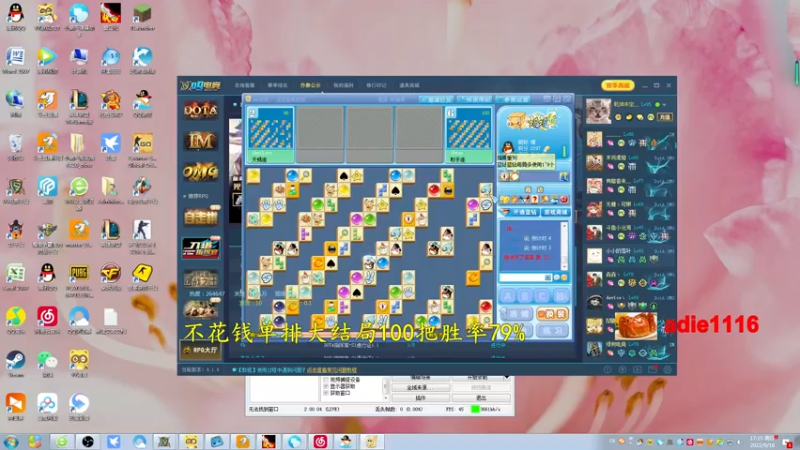Image resolution: width=800 pixels, height=450 pixels.
Task: Click the 练习 practice button
Action: (x=553, y=331)
